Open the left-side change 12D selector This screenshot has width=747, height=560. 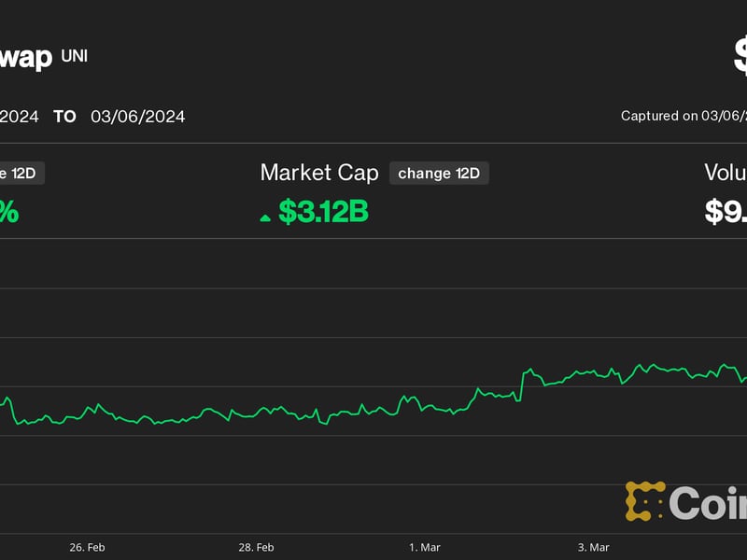tap(23, 173)
